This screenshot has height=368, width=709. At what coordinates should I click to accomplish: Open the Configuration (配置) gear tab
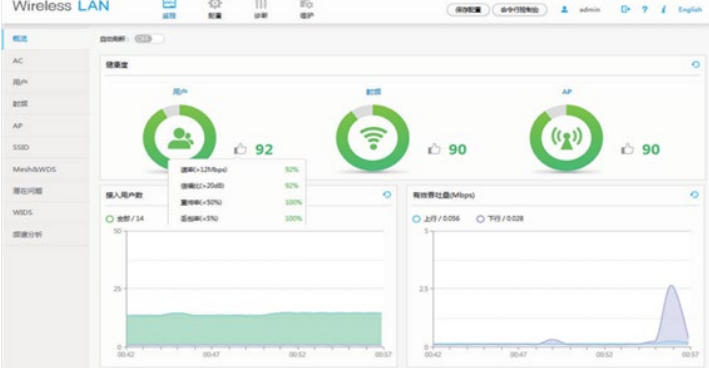pos(215,9)
